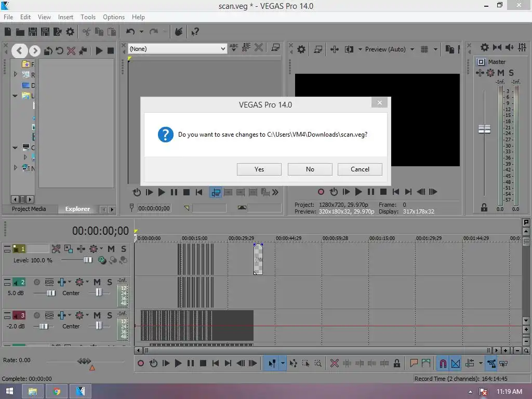Toggle Master bus Mute M button
The width and height of the screenshot is (532, 399).
pos(500,73)
